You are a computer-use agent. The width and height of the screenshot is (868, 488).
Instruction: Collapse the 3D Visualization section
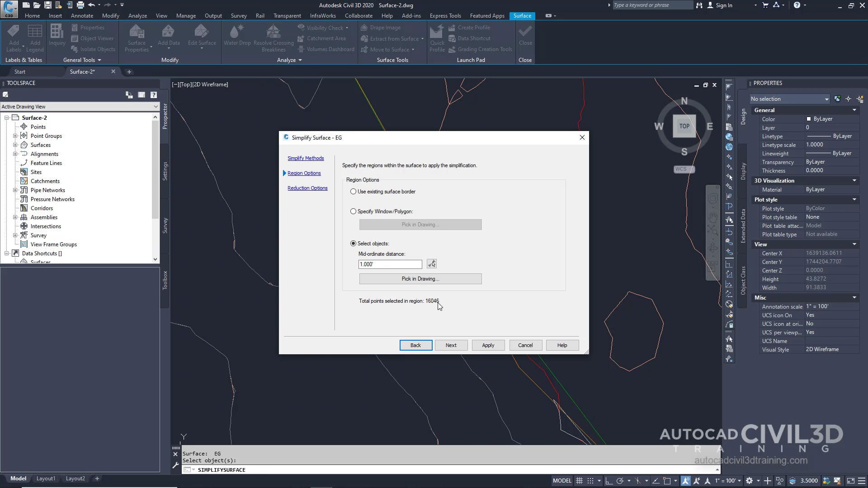[x=854, y=180]
